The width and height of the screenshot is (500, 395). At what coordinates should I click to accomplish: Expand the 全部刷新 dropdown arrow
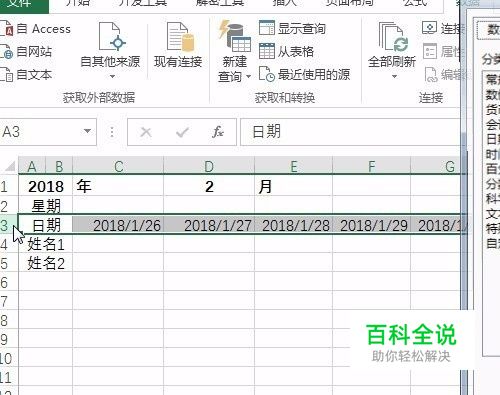click(394, 76)
